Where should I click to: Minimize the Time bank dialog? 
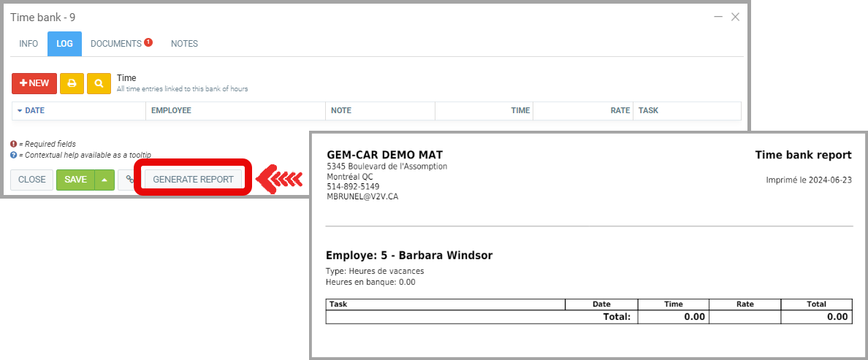(x=718, y=17)
